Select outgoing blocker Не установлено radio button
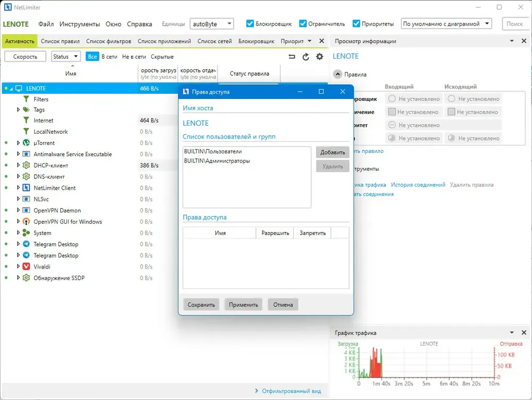Image resolution: width=532 pixels, height=400 pixels. [451, 99]
